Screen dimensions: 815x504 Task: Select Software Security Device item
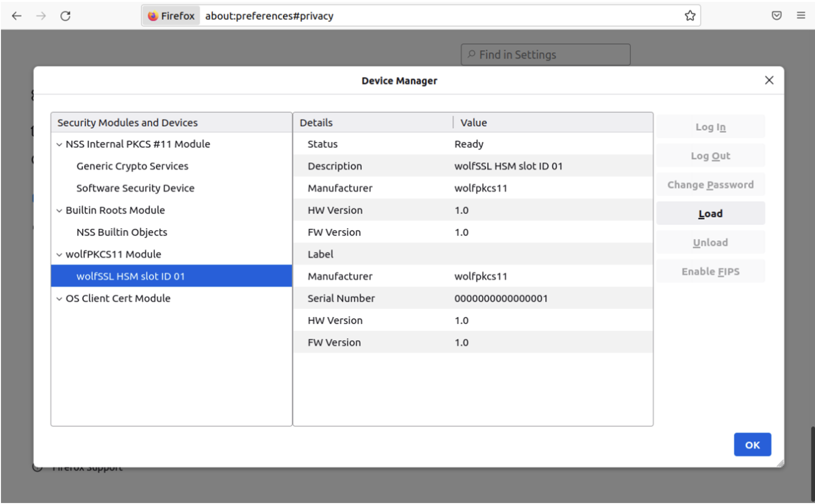pyautogui.click(x=135, y=188)
